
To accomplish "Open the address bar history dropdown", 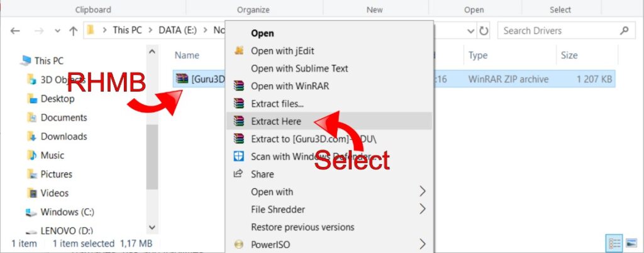I will (472, 31).
